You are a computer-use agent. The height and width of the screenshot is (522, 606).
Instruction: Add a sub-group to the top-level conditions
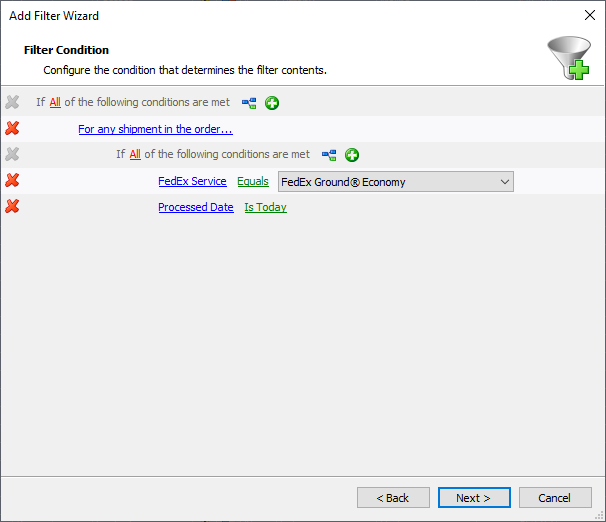click(249, 103)
